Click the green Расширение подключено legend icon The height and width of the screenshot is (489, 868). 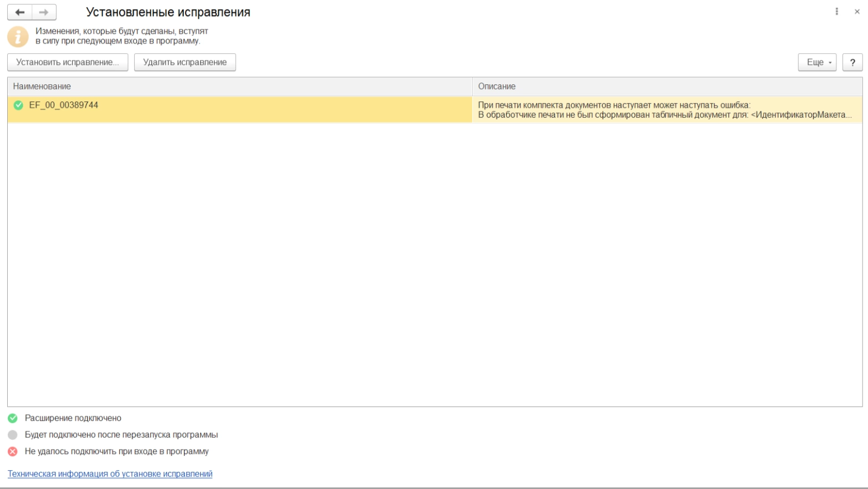[13, 418]
